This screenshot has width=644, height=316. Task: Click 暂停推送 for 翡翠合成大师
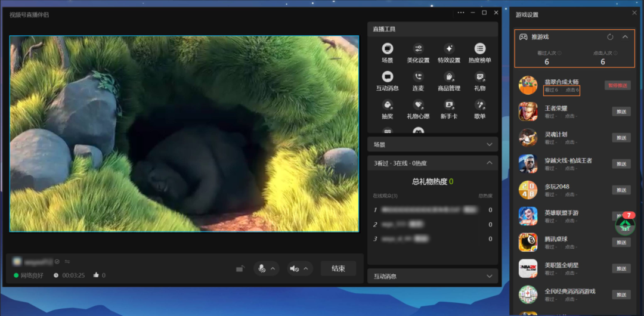click(617, 85)
